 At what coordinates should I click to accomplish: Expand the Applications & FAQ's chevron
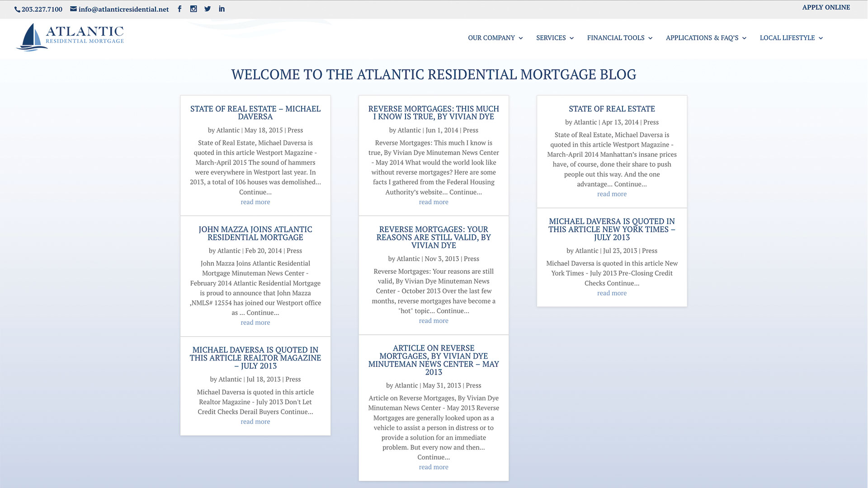(x=745, y=38)
